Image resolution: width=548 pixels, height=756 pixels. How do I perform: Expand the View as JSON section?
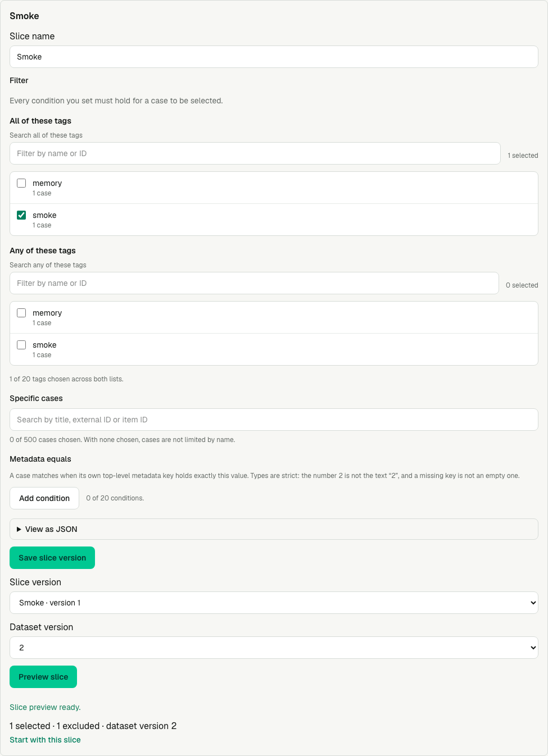274,529
